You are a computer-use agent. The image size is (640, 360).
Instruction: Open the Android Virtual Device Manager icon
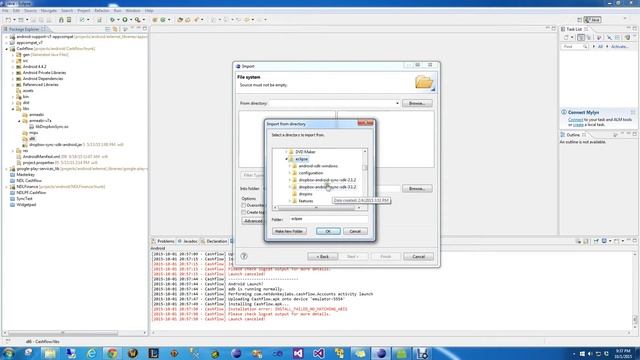[x=69, y=20]
